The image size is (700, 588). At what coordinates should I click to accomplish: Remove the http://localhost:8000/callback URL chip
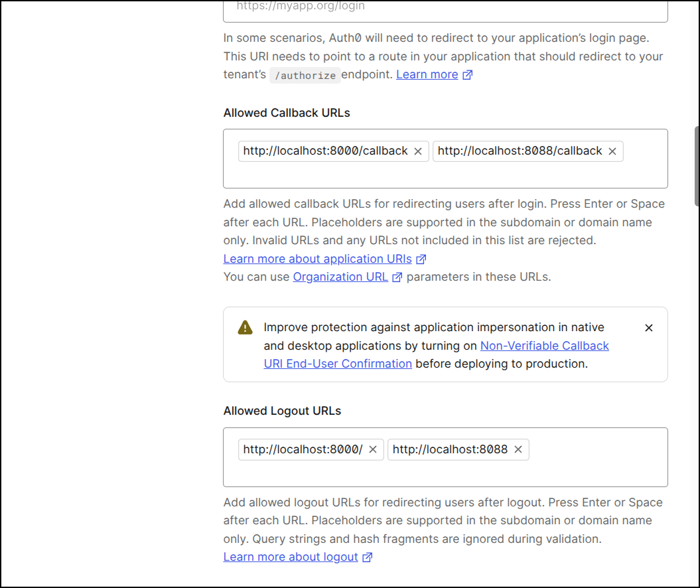(418, 151)
